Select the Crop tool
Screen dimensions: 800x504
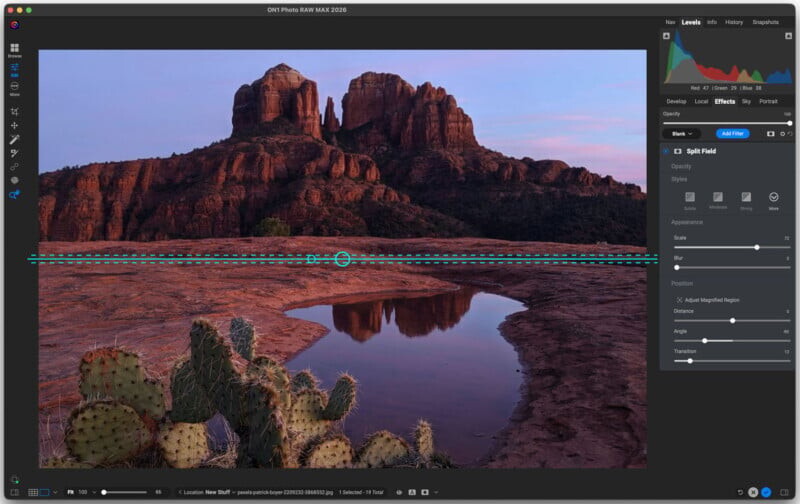point(14,111)
